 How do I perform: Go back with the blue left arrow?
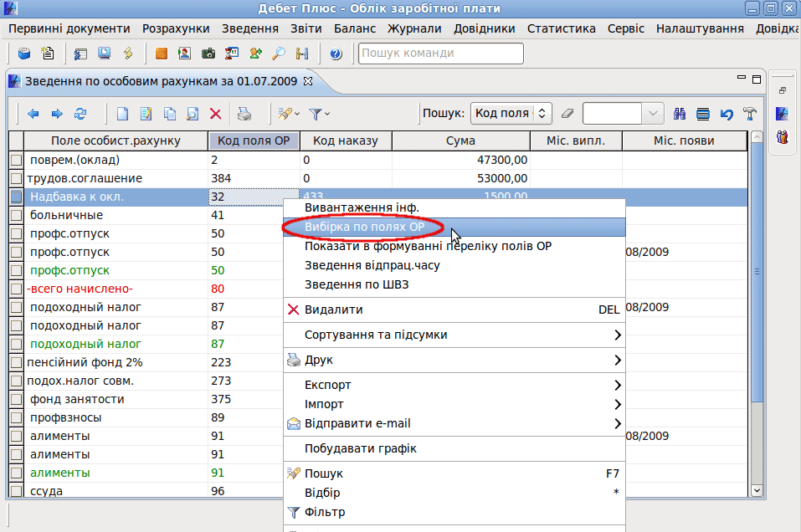click(33, 114)
